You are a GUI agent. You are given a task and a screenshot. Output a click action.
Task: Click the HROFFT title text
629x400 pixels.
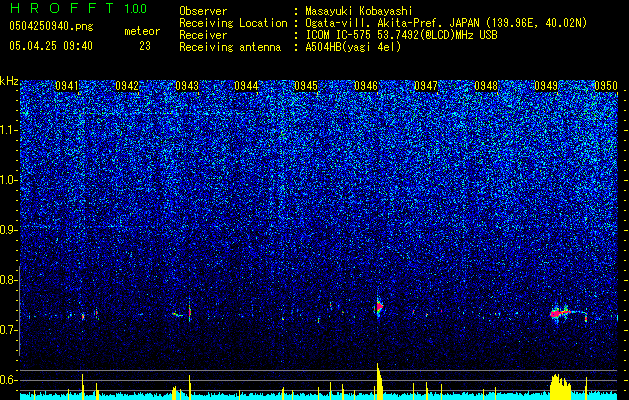[61, 8]
